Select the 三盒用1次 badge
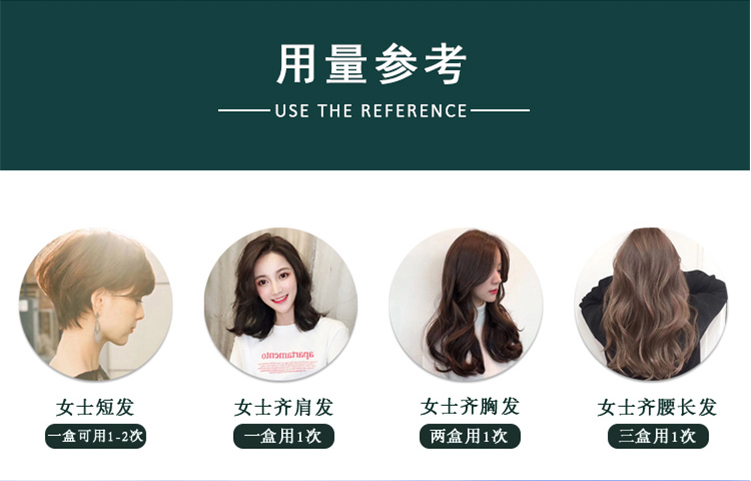Screen dimensions: 751x481 coord(658,436)
